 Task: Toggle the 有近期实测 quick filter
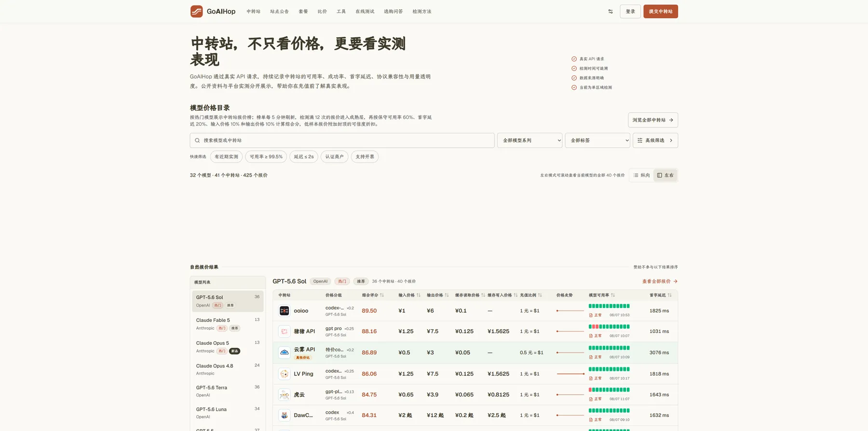(x=226, y=157)
